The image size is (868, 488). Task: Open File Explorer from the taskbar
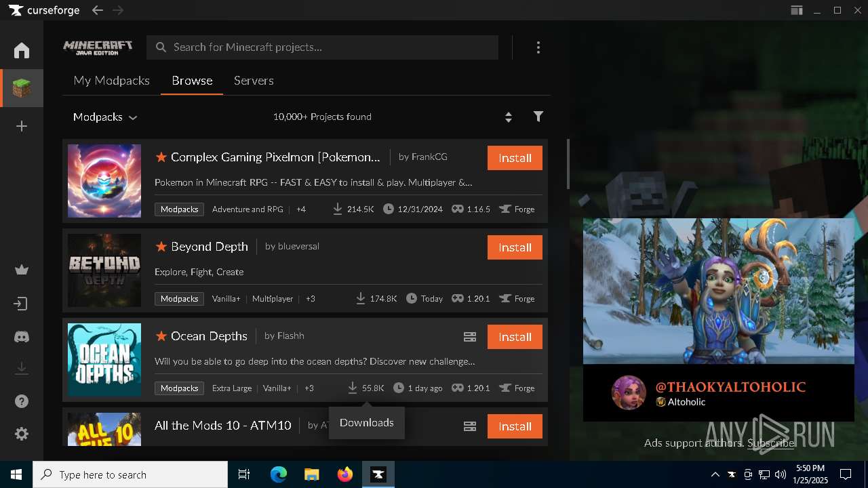(x=312, y=474)
